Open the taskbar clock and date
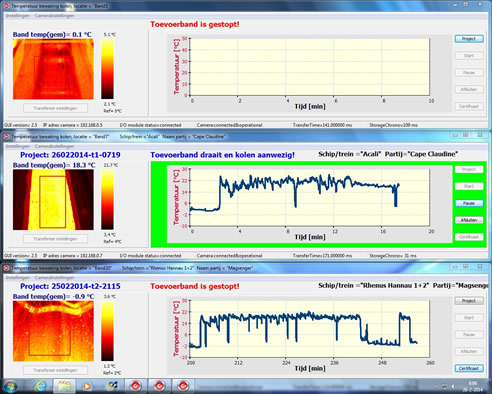The width and height of the screenshot is (492, 394). click(473, 386)
